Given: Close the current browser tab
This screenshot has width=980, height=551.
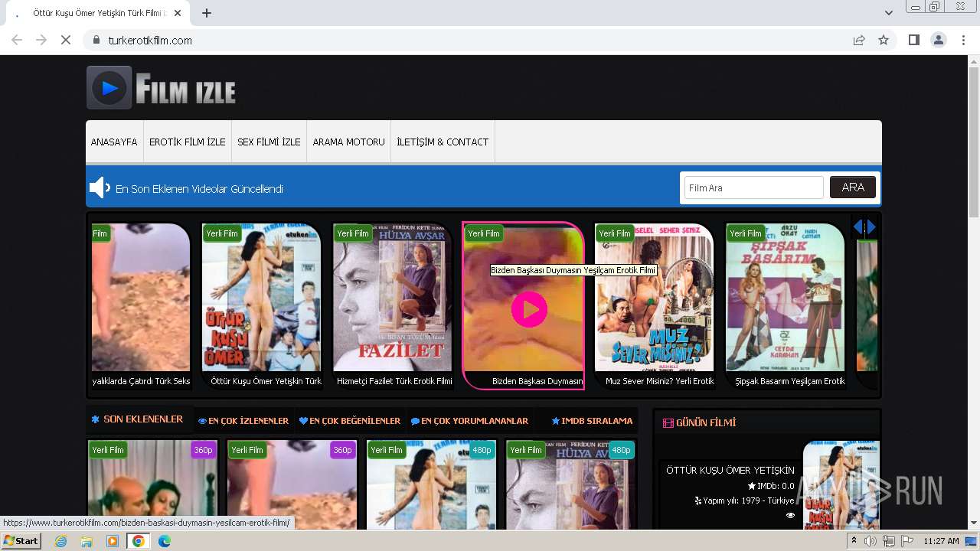Looking at the screenshot, I should (178, 13).
